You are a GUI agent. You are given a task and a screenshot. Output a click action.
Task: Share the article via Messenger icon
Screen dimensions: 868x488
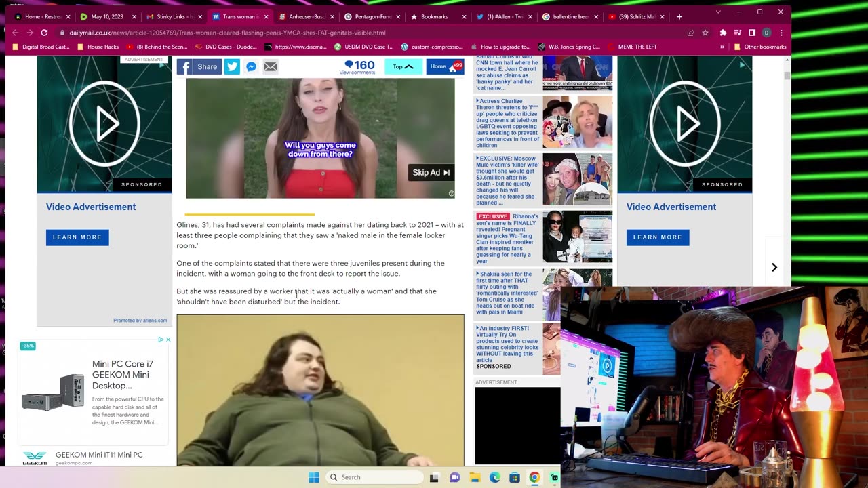251,66
